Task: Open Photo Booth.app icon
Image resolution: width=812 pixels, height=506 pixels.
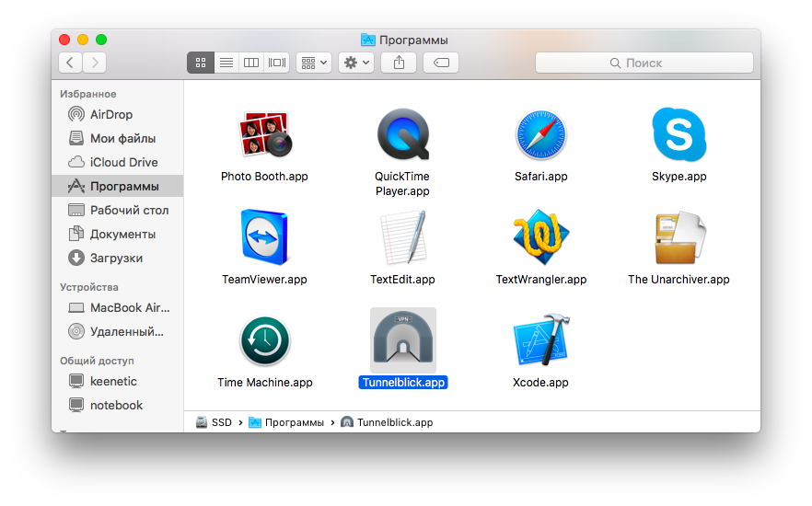Action: (264, 134)
